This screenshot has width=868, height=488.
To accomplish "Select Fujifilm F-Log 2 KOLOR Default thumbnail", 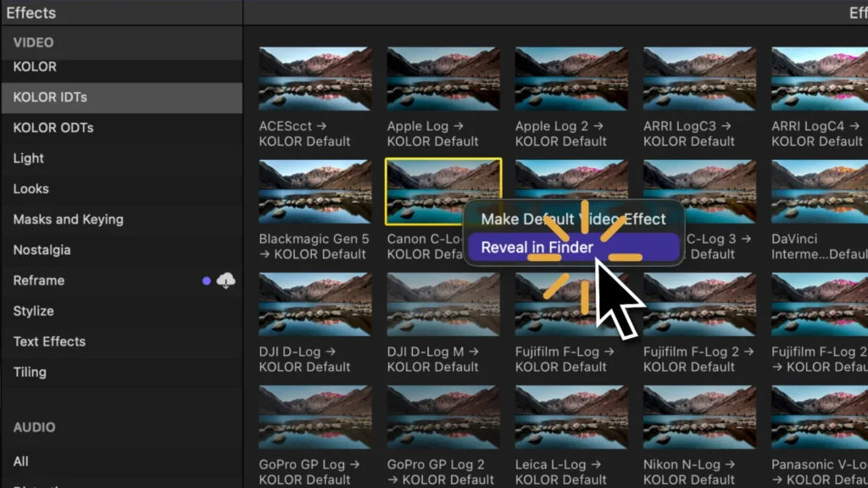I will coord(699,304).
